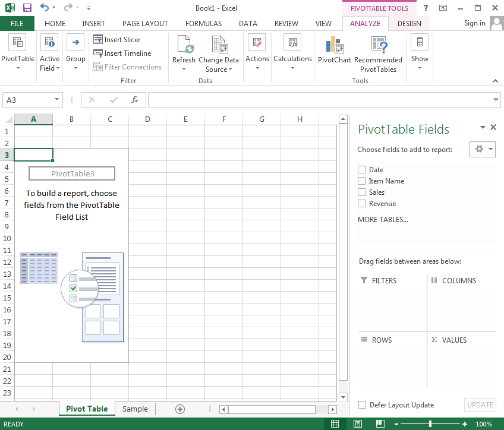This screenshot has height=430, width=504.
Task: Switch to Page Break Preview
Action: [380, 424]
